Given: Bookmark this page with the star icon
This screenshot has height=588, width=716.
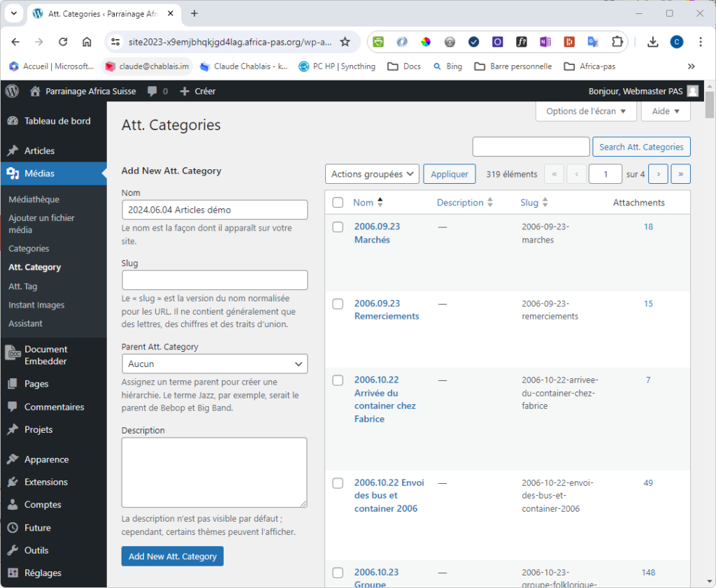Looking at the screenshot, I should tap(345, 42).
